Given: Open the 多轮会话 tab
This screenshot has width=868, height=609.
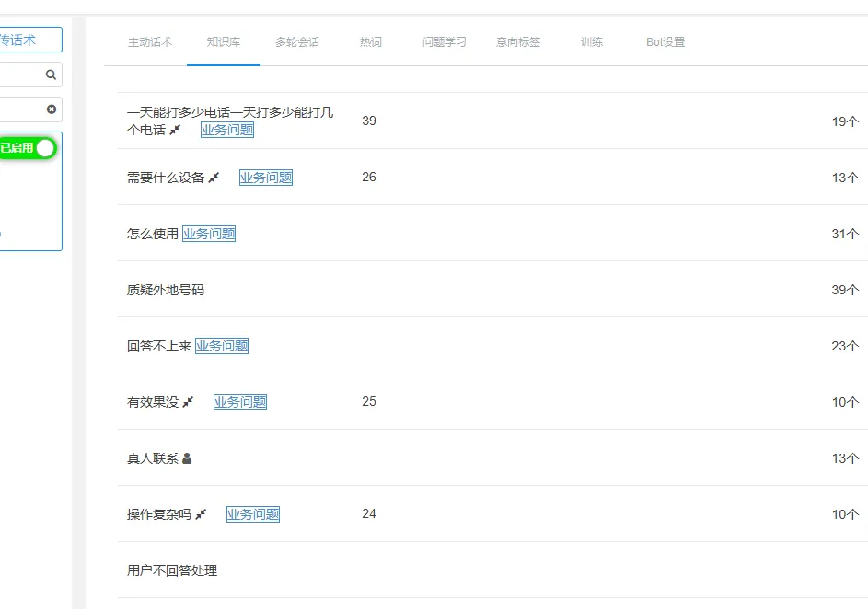Looking at the screenshot, I should [x=297, y=42].
